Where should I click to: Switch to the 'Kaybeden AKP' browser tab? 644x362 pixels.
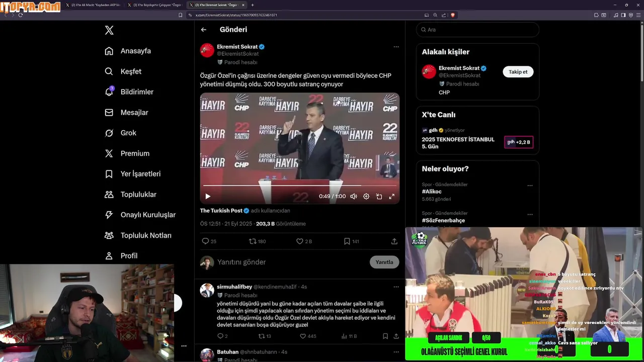tap(94, 5)
